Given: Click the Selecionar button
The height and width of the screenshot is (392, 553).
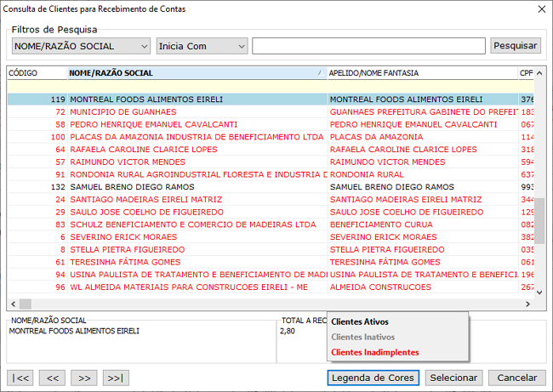Looking at the screenshot, I should (x=453, y=378).
